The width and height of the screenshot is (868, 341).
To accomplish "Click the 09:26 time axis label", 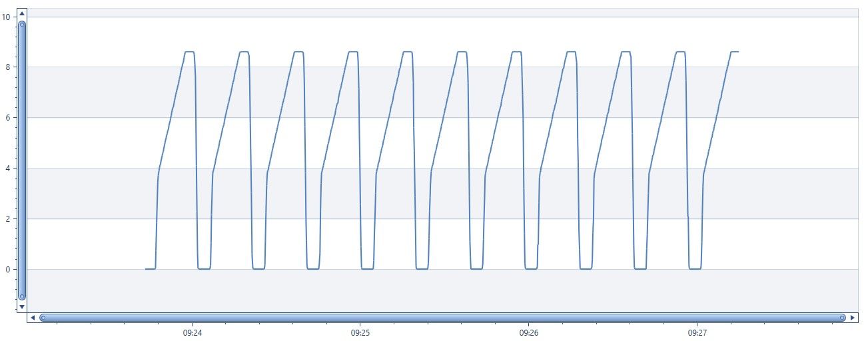I will click(x=528, y=332).
